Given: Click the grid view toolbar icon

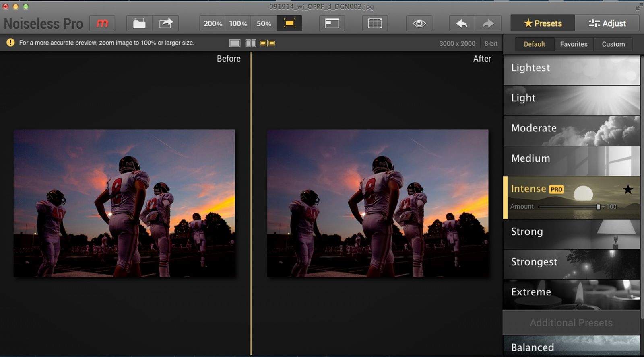Looking at the screenshot, I should 375,23.
